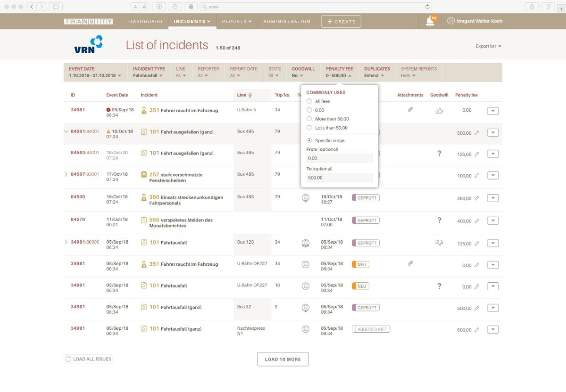Image resolution: width=566 pixels, height=392 pixels.
Task: Click the thumbs-down goodwill icon in Bus 123 row
Action: click(x=439, y=243)
